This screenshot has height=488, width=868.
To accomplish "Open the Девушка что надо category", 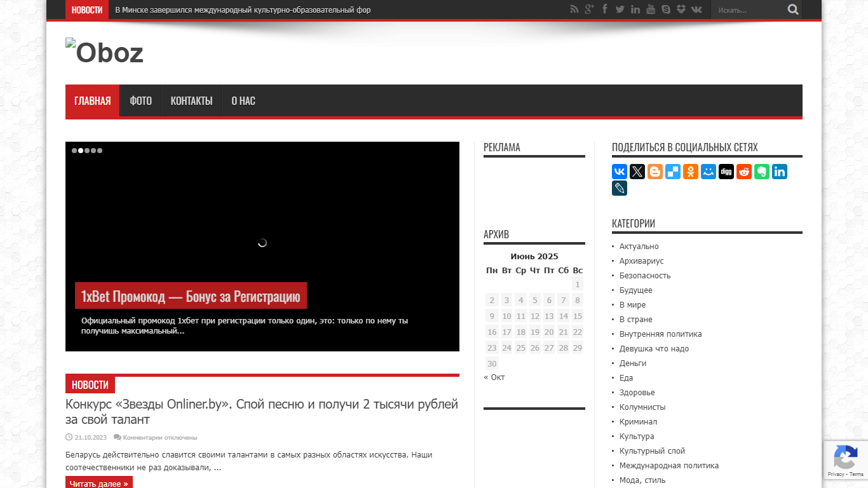I will (654, 349).
